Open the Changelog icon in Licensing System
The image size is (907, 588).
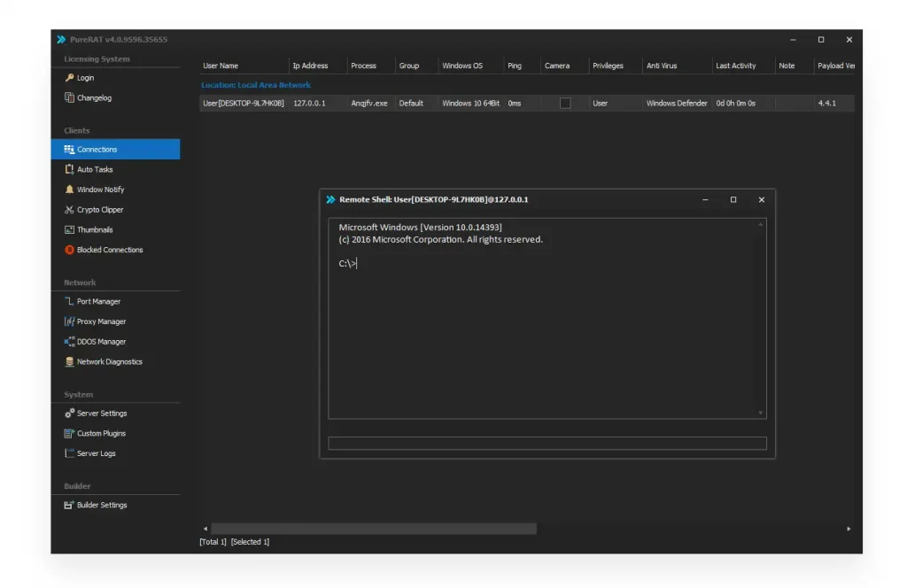[x=69, y=97]
